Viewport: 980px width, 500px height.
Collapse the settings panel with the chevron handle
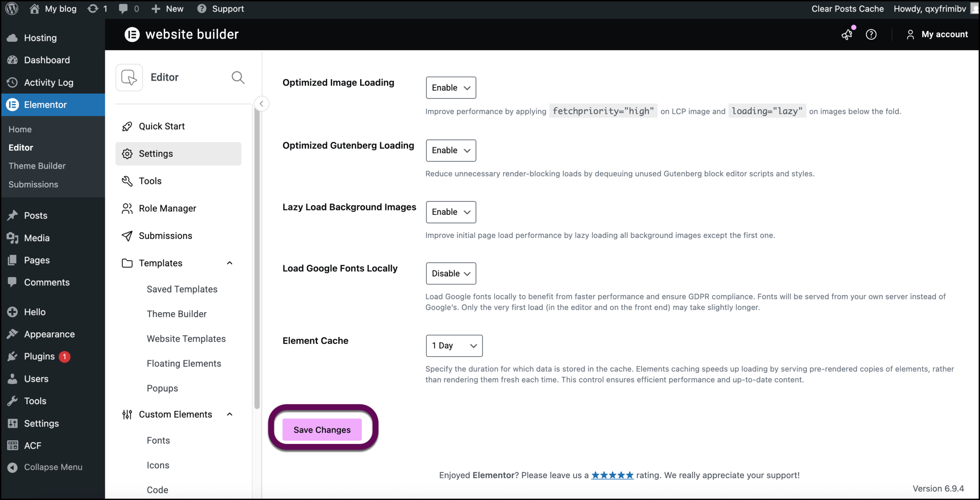click(262, 103)
